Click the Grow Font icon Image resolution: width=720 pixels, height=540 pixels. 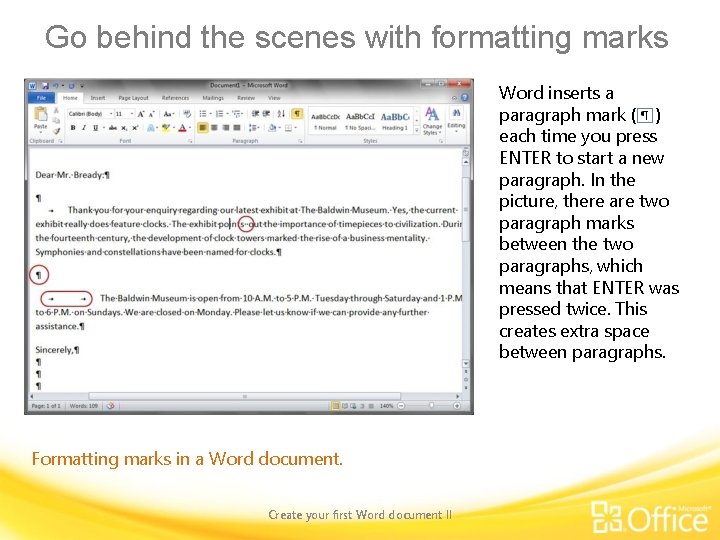point(141,114)
